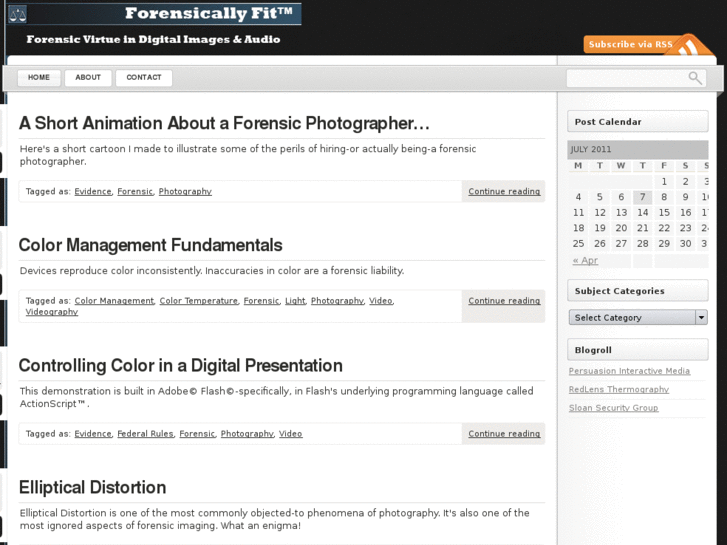Image resolution: width=727 pixels, height=545 pixels.
Task: Open the CONTACT menu item
Action: click(144, 77)
